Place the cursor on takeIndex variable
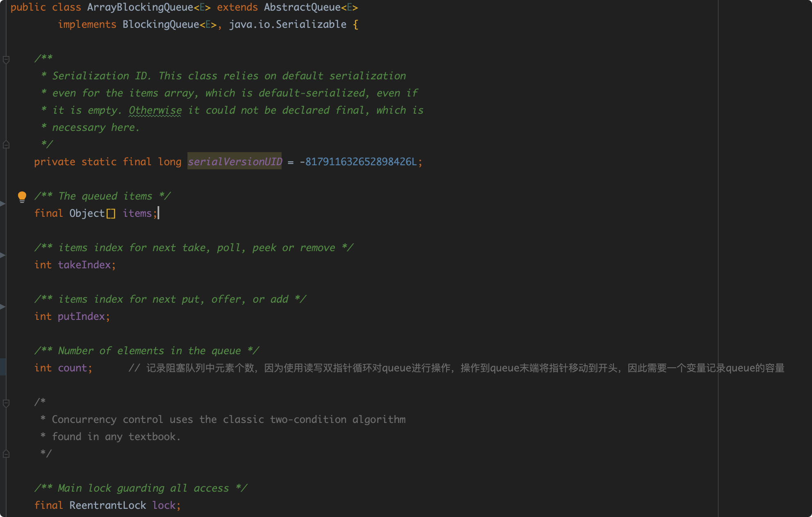This screenshot has width=812, height=517. tap(84, 265)
